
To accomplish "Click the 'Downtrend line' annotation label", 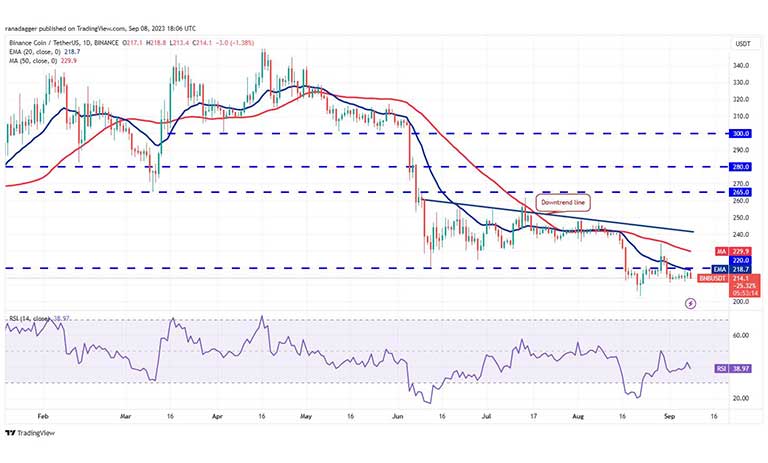I will [563, 202].
